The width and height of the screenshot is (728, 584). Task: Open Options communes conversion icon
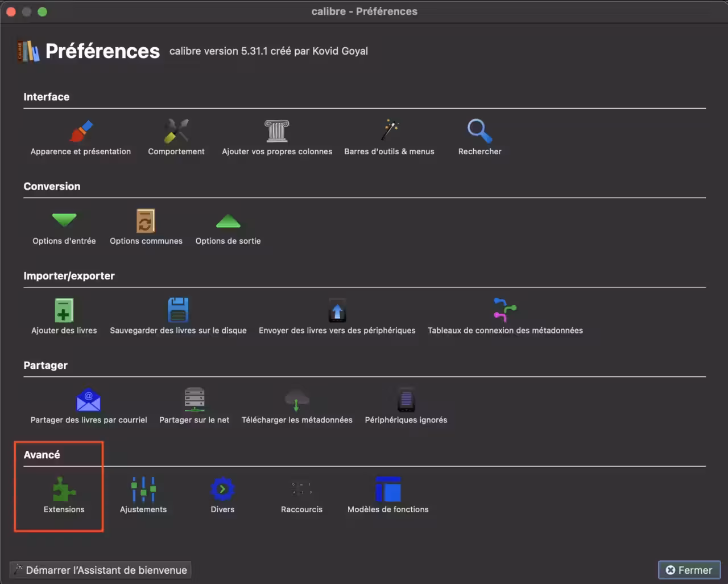146,220
